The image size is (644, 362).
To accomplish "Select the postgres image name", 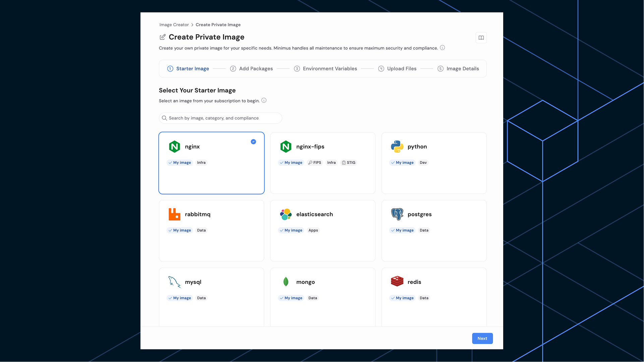I will click(419, 214).
